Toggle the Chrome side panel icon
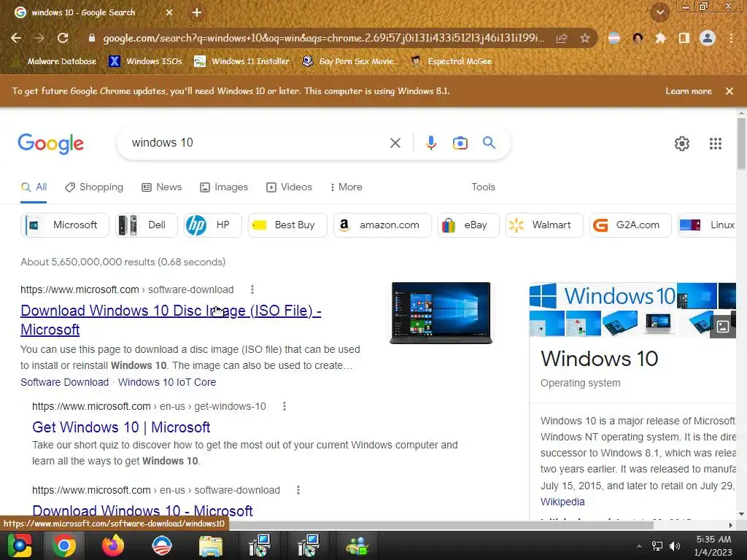Viewport: 747px width, 560px height. point(684,38)
